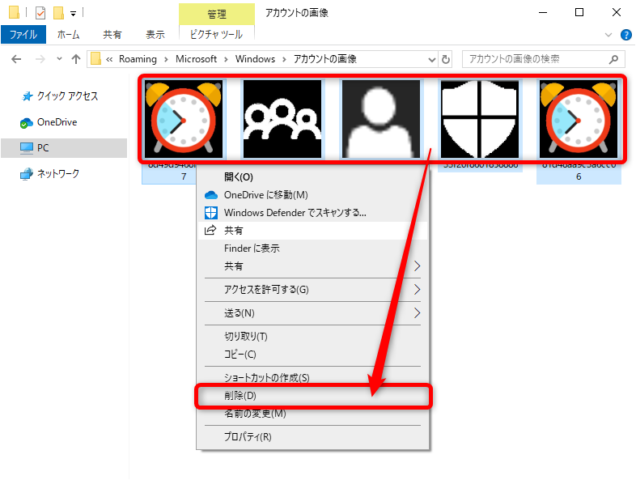
Task: Click Roaming in the address path
Action: pos(138,59)
